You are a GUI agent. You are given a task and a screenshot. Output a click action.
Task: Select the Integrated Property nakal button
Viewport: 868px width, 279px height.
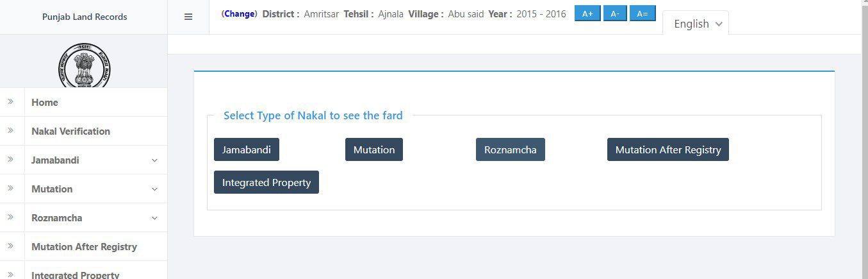266,182
